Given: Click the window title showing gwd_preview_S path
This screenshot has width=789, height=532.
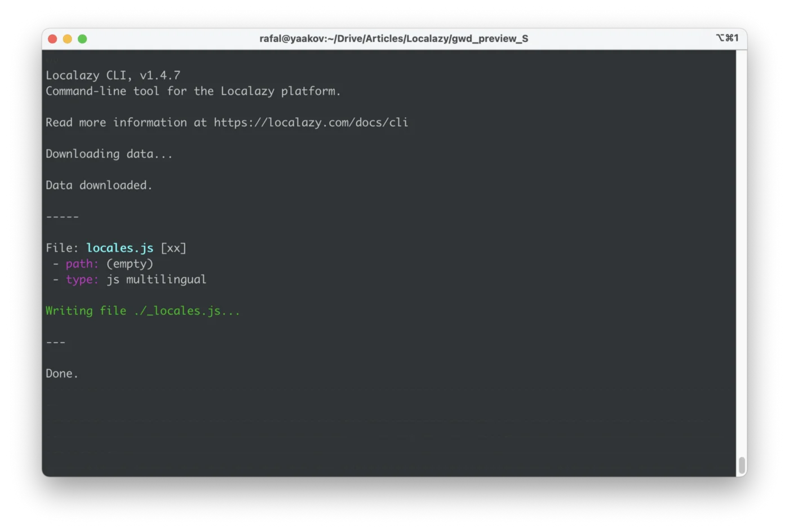Looking at the screenshot, I should [x=393, y=38].
